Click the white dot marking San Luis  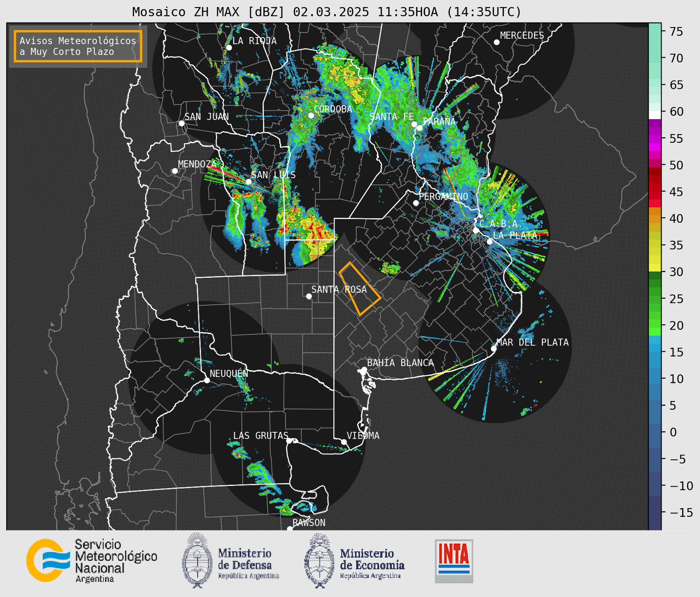249,182
